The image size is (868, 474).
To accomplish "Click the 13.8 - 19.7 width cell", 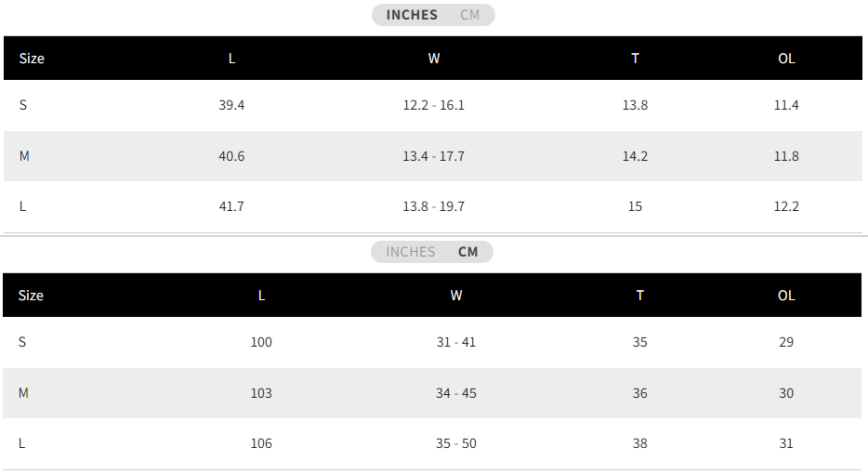I will tap(433, 206).
